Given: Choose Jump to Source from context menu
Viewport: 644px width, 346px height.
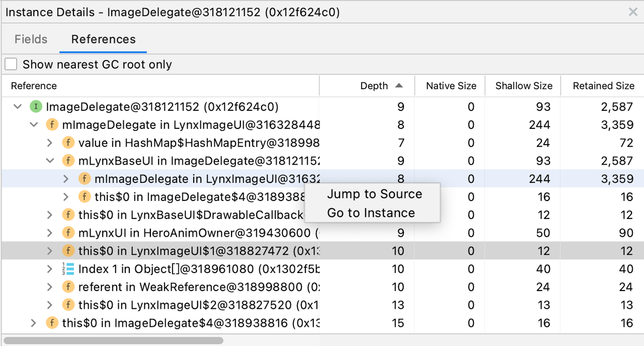Looking at the screenshot, I should (x=374, y=194).
